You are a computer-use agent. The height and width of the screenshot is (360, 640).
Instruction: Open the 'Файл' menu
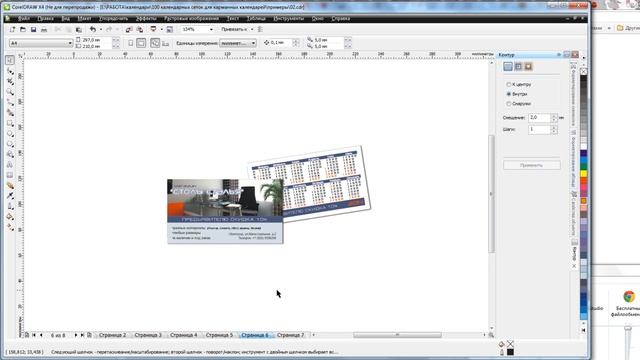coord(23,19)
